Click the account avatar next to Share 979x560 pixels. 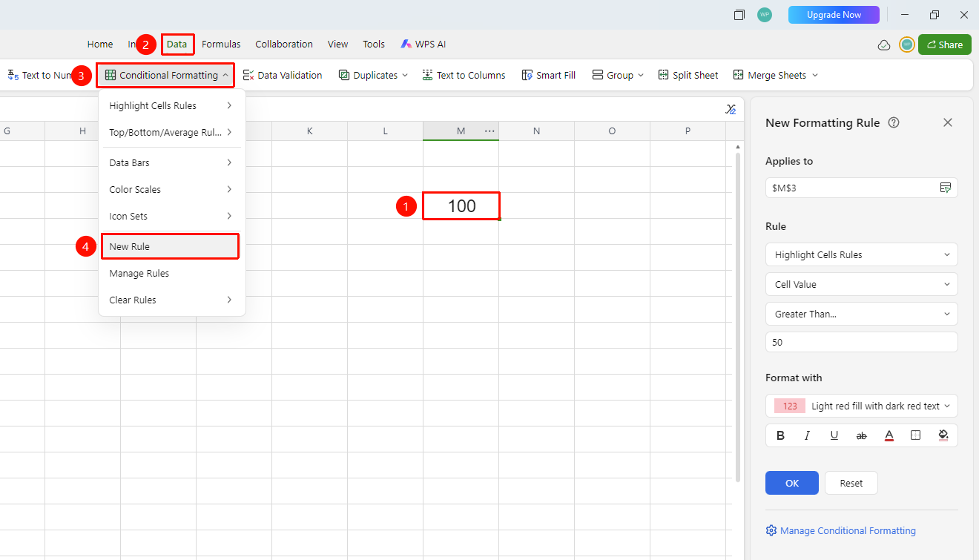pyautogui.click(x=906, y=45)
